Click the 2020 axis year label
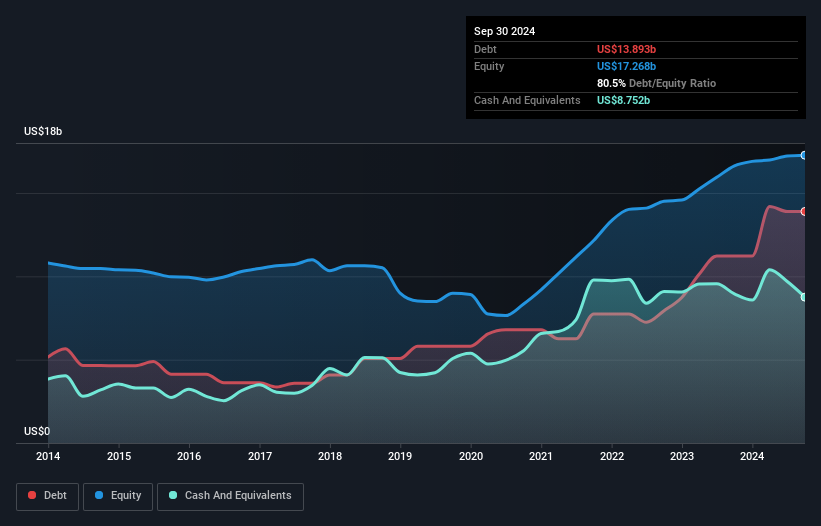Image resolution: width=821 pixels, height=526 pixels. click(471, 456)
